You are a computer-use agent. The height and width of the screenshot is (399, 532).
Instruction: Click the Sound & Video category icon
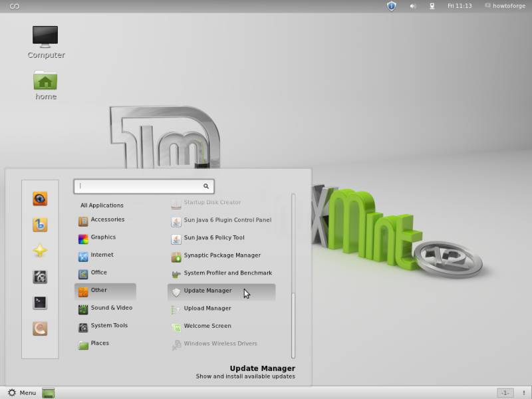point(83,309)
